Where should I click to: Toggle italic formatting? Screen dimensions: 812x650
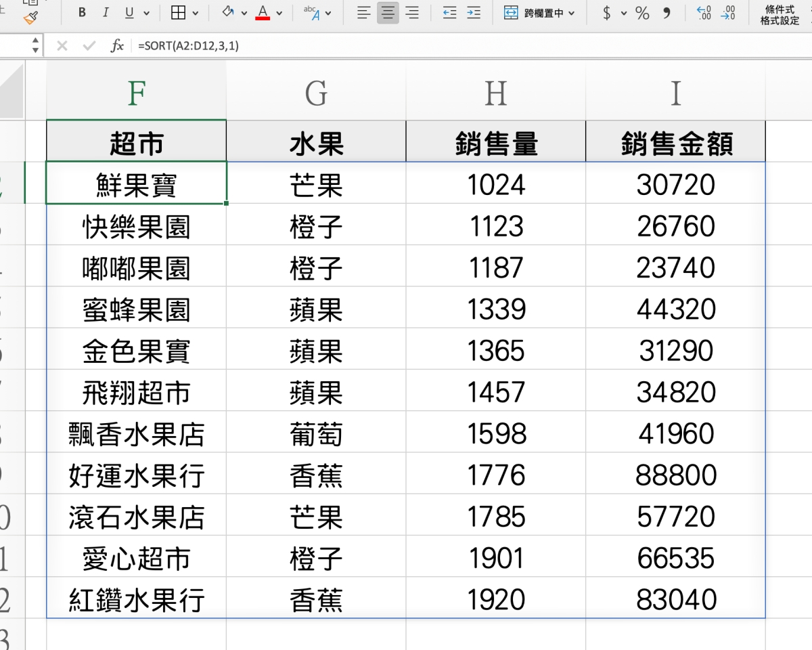click(x=105, y=13)
